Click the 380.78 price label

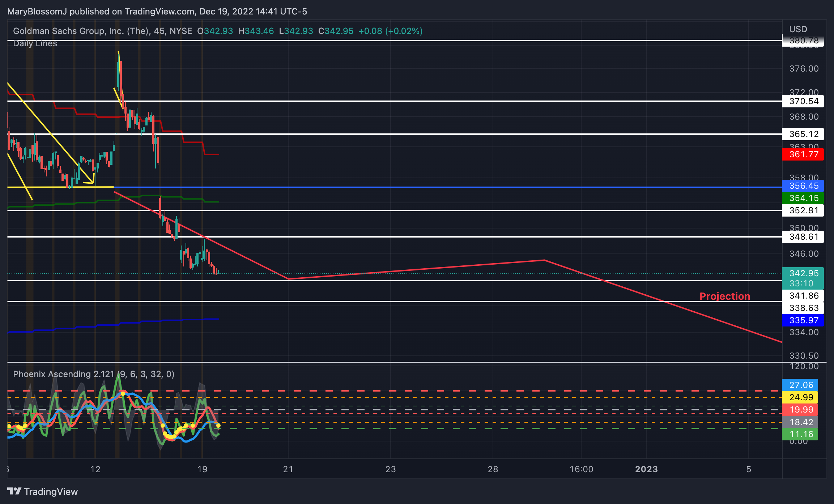click(x=803, y=40)
